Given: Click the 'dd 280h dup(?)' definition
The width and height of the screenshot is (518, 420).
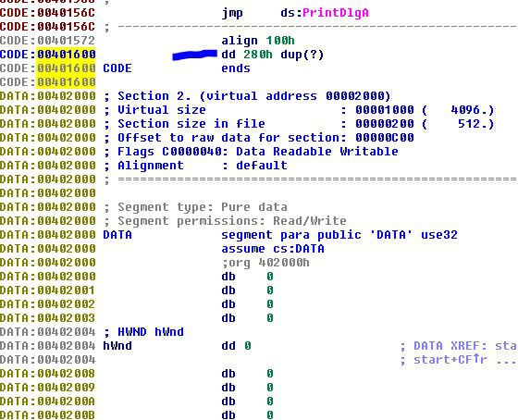Looking at the screenshot, I should tap(273, 55).
